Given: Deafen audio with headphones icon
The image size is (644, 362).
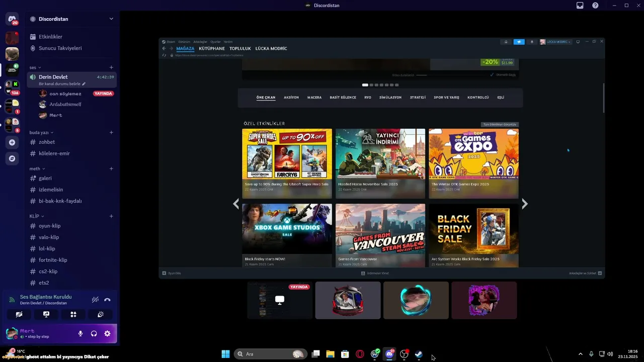Looking at the screenshot, I should point(94,333).
